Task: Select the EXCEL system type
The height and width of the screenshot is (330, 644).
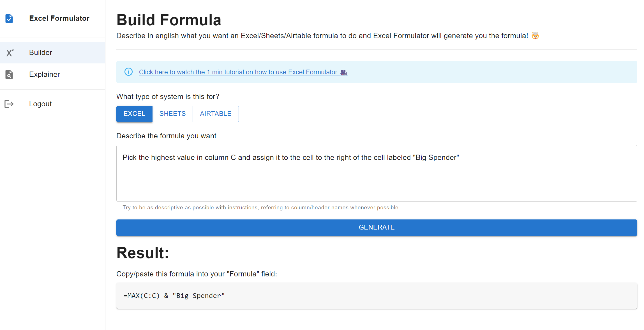Action: pos(134,114)
